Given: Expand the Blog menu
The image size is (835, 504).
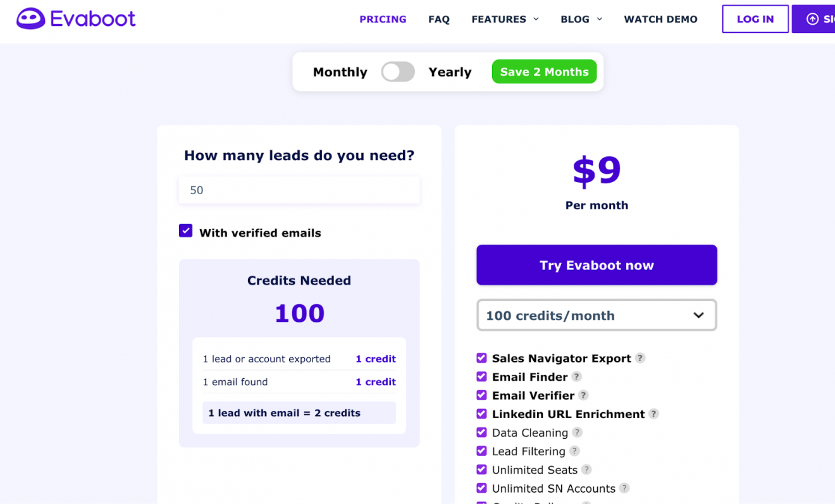Looking at the screenshot, I should point(581,20).
